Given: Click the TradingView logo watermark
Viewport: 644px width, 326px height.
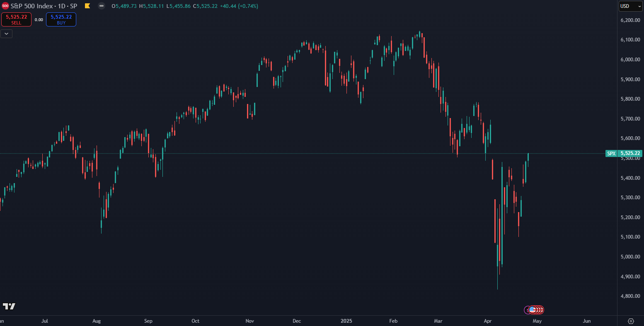Looking at the screenshot, I should (9, 307).
